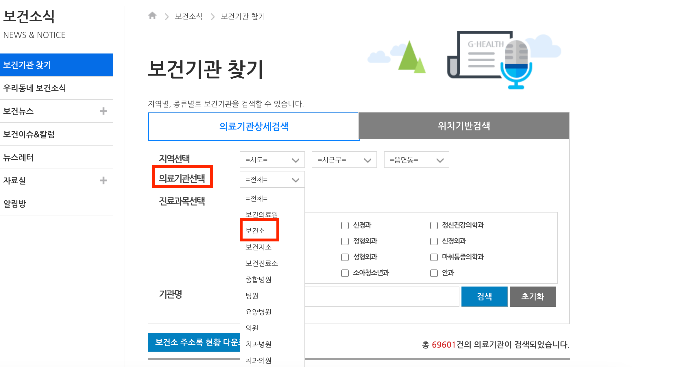Open 우리동네 보건소식 in sidebar
Screen dimensions: 700x367
pyautogui.click(x=56, y=88)
